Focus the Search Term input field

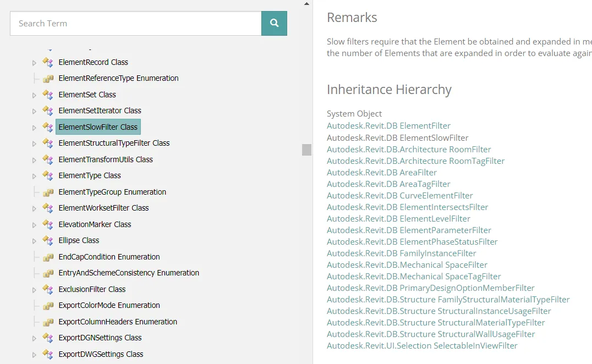pos(136,24)
